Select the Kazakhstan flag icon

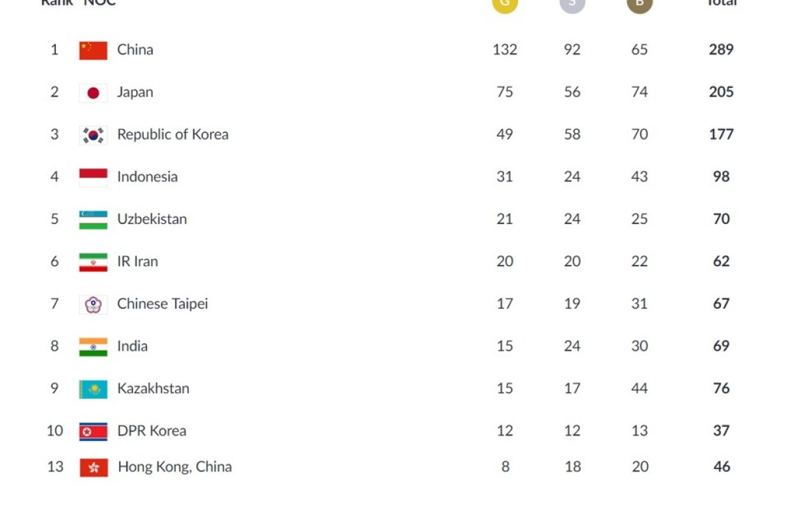(x=93, y=389)
